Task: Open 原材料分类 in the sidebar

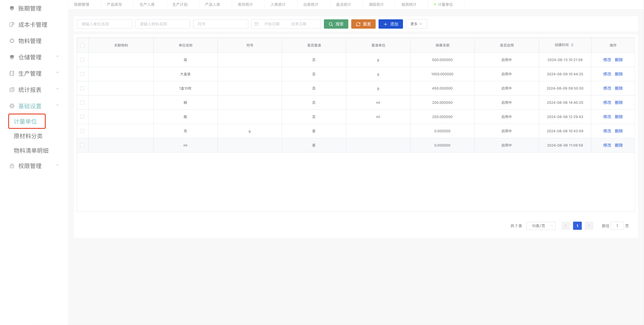Action: coord(28,136)
